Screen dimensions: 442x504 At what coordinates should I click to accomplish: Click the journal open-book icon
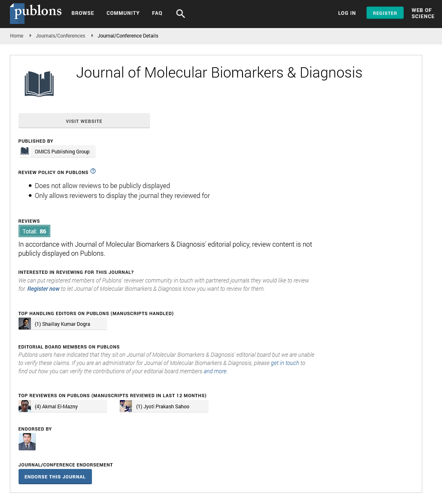point(39,84)
